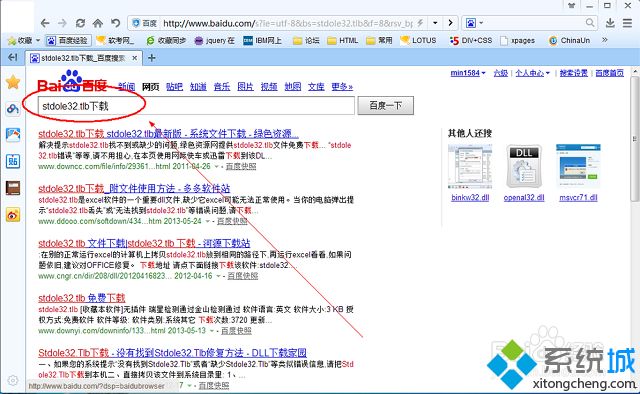This screenshot has width=640, height=394.
Task: Open the address bar history dropdown
Action: click(x=435, y=23)
